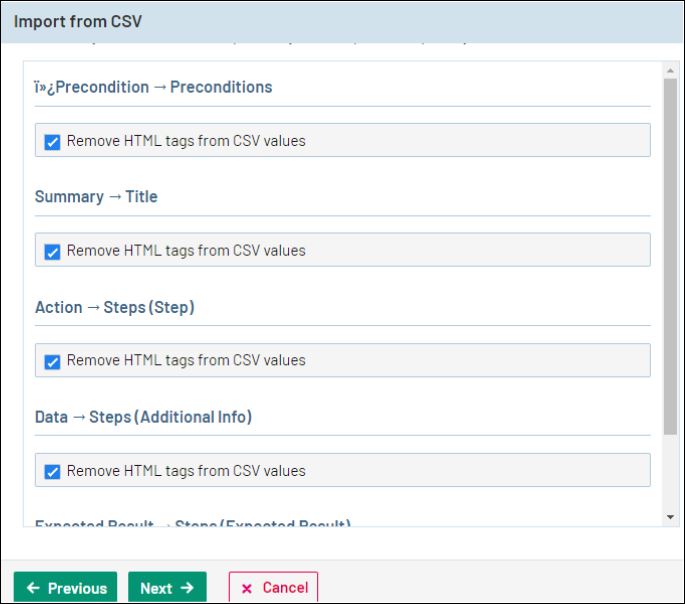Toggle Remove HTML tags checkbox under Action

click(53, 362)
